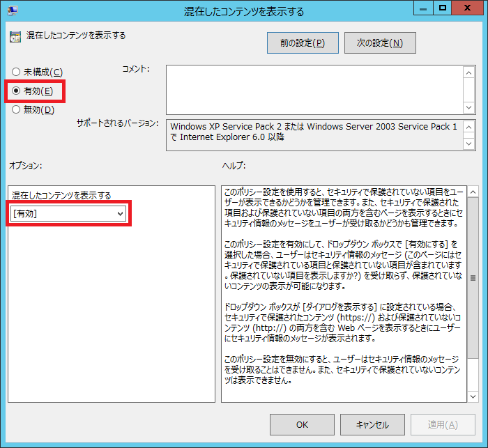This screenshot has width=488, height=448.
Task: Close the dialog with X button
Action: tap(467, 8)
